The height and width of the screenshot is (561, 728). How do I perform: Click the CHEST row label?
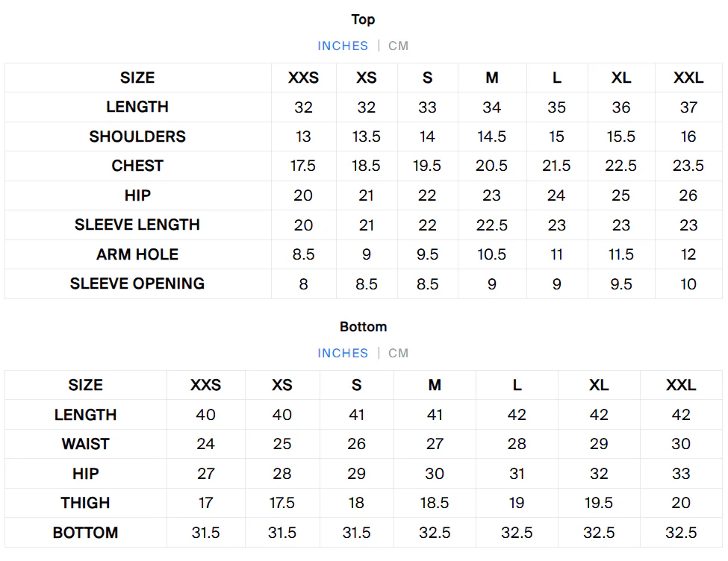(137, 166)
